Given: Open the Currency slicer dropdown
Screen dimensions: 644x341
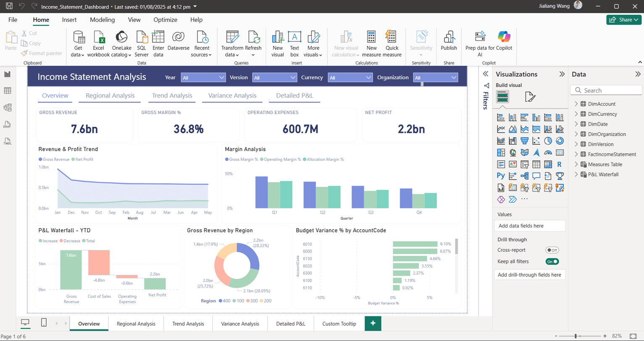Looking at the screenshot, I should tap(351, 78).
